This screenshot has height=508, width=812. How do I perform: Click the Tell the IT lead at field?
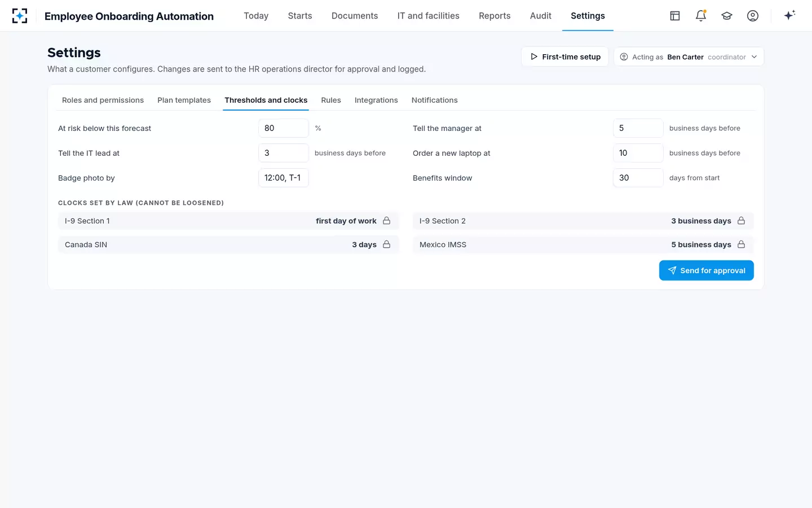coord(284,153)
